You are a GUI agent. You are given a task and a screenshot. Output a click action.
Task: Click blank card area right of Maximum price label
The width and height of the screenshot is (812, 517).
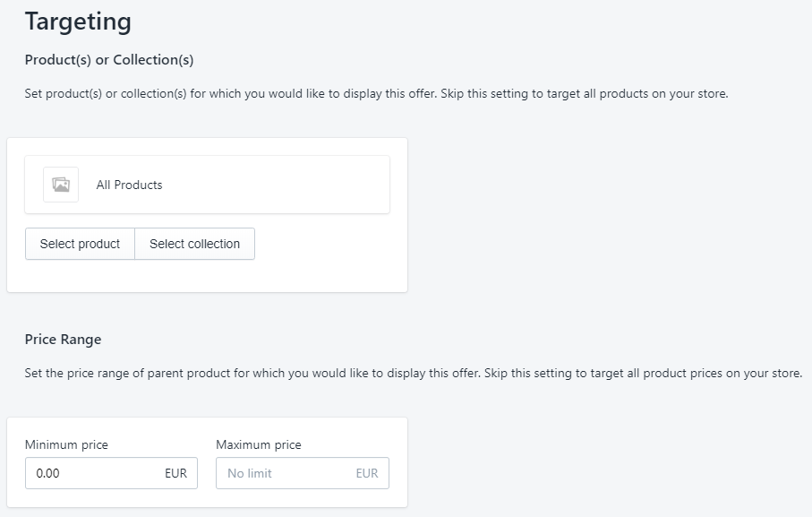click(354, 444)
